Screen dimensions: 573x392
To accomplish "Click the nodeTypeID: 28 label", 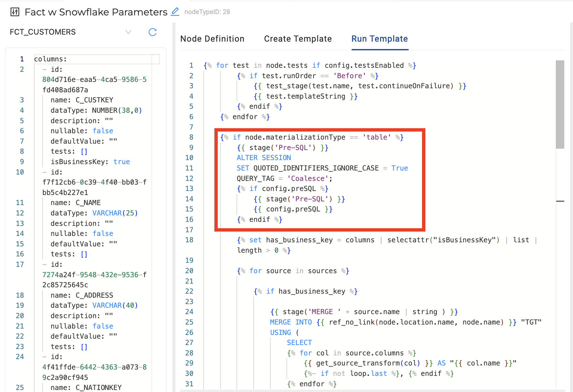I will coord(207,12).
